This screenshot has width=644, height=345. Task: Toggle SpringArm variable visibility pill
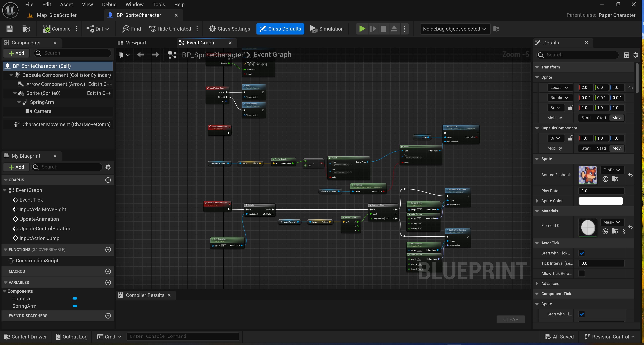[x=75, y=306]
